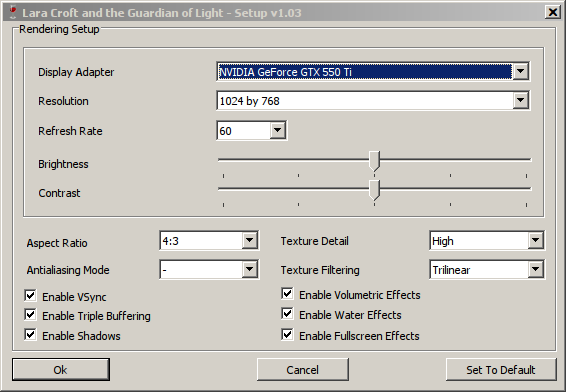Viewport: 566px width, 392px height.
Task: Click the Brightness label text
Action: [x=63, y=164]
